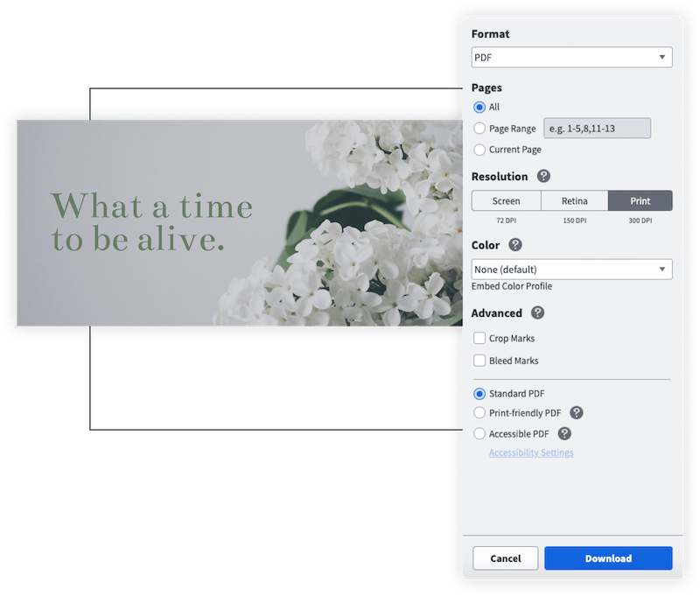
Task: Click the 150 DPI label
Action: [x=575, y=221]
